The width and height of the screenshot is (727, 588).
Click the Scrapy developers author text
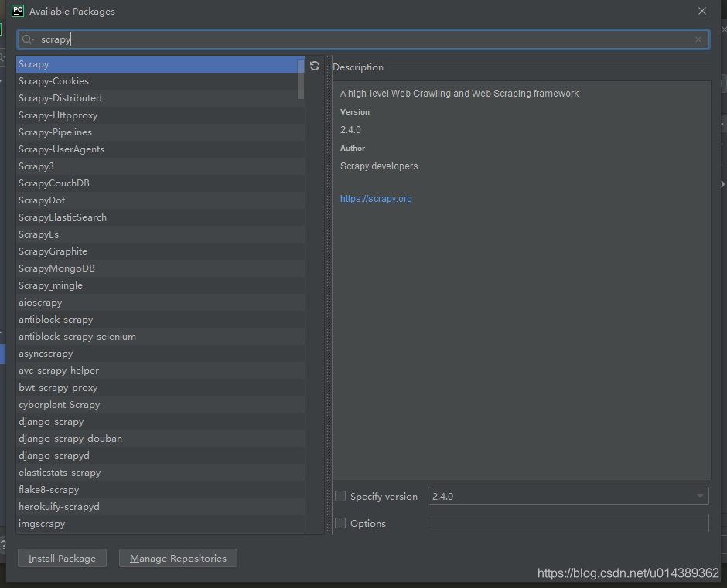coord(379,166)
